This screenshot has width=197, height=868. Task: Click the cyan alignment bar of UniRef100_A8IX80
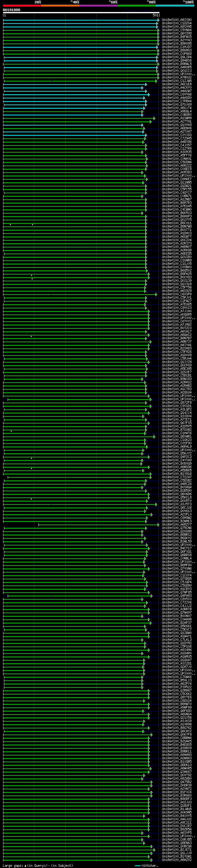(81, 20)
